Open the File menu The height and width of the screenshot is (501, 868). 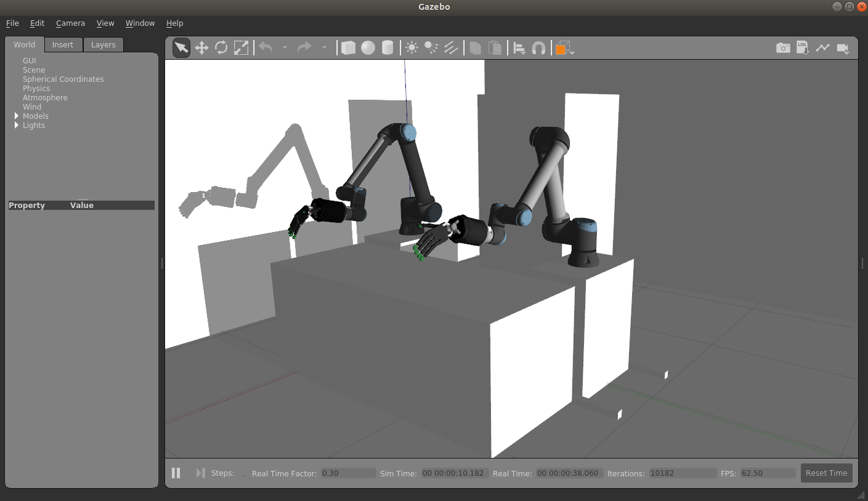(12, 23)
